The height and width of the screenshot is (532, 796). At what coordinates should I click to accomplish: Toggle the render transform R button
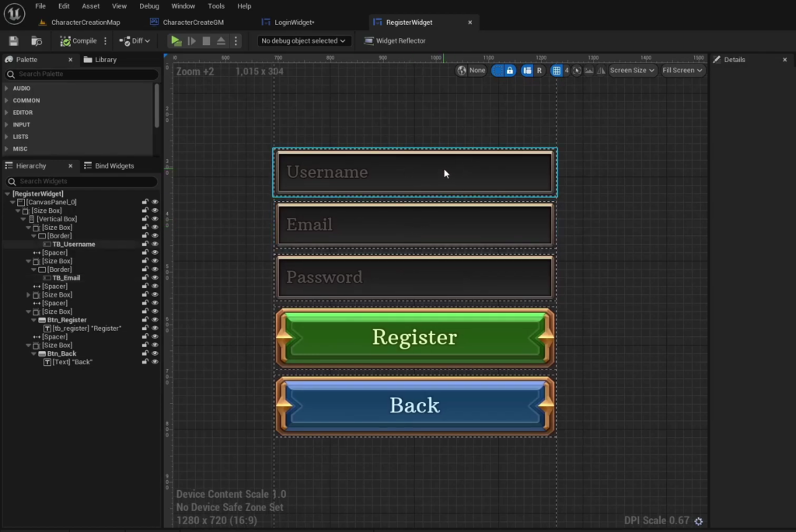(x=539, y=71)
